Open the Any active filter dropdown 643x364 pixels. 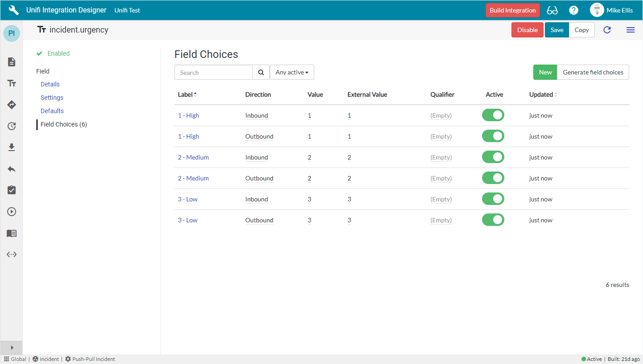(292, 72)
